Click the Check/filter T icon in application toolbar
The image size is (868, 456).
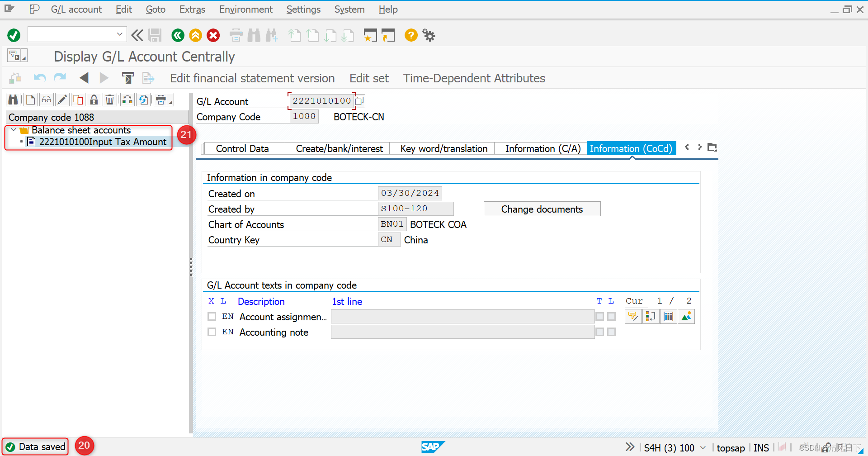tap(128, 78)
